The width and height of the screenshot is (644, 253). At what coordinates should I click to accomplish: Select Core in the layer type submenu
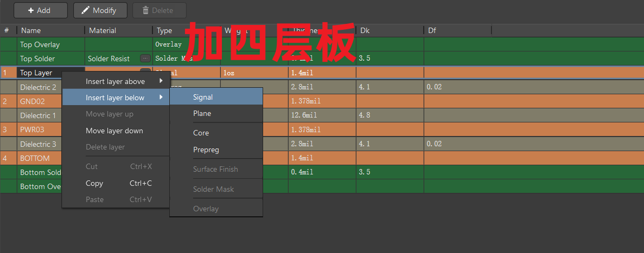[x=201, y=133]
